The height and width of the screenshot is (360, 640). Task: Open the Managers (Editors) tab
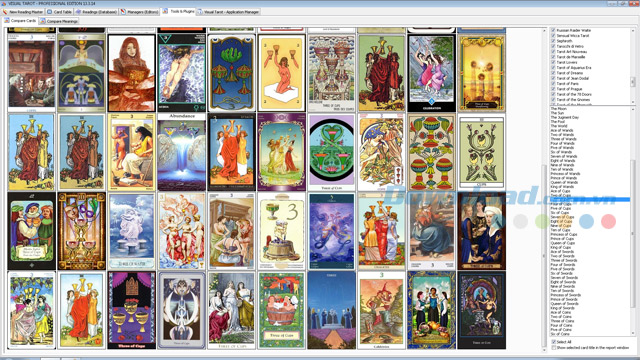pyautogui.click(x=140, y=12)
